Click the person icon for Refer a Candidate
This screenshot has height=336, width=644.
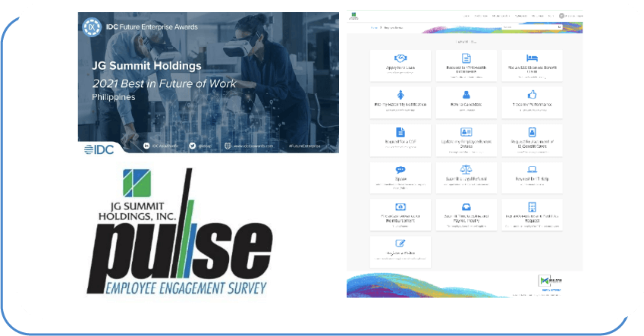[x=467, y=95]
